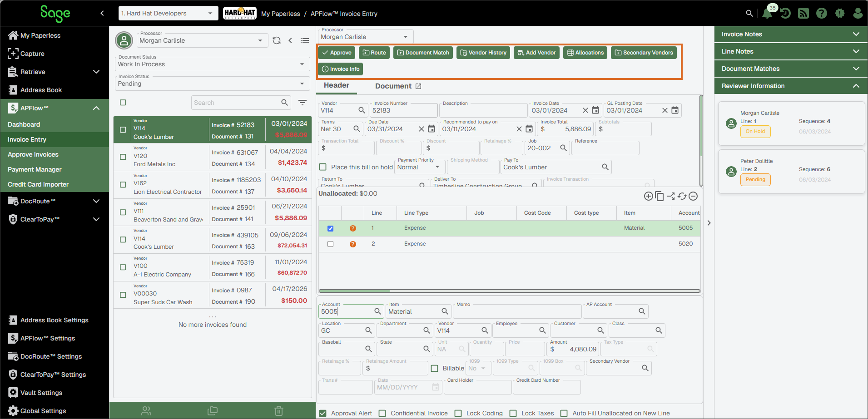The image size is (868, 419).
Task: Expand the Document Matches panel
Action: 791,69
